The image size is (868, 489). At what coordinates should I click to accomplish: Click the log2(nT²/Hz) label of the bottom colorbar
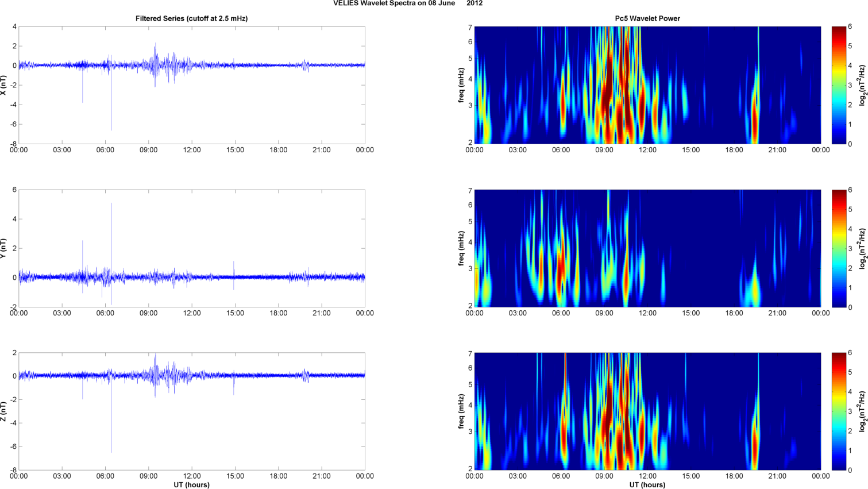(x=862, y=411)
